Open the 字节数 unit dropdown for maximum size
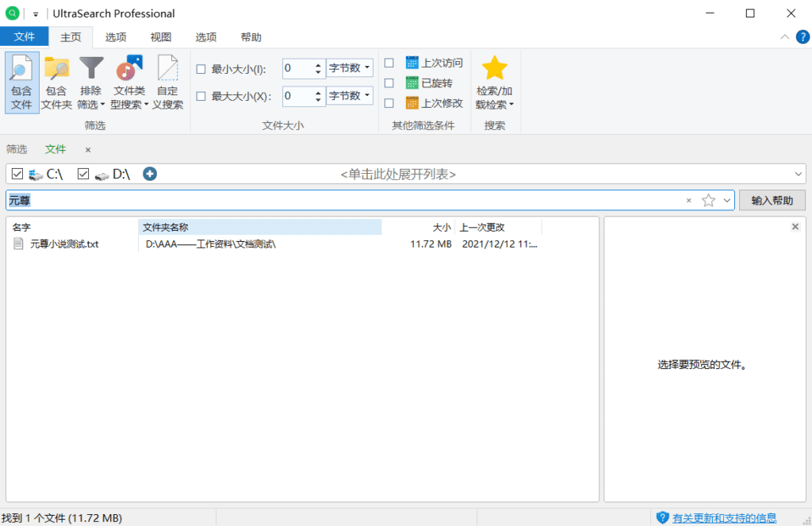812x526 pixels. (350, 95)
